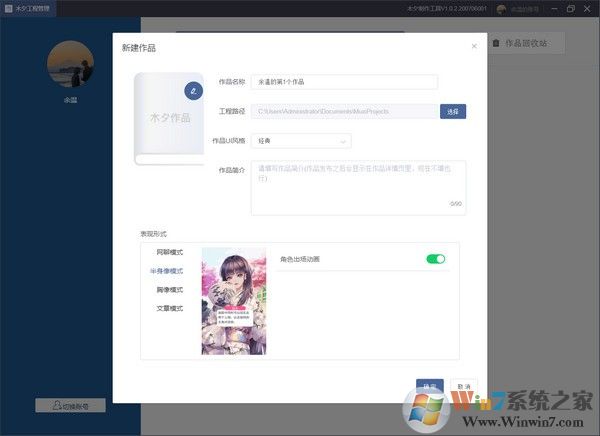Click the 确定 confirm button

[x=430, y=387]
